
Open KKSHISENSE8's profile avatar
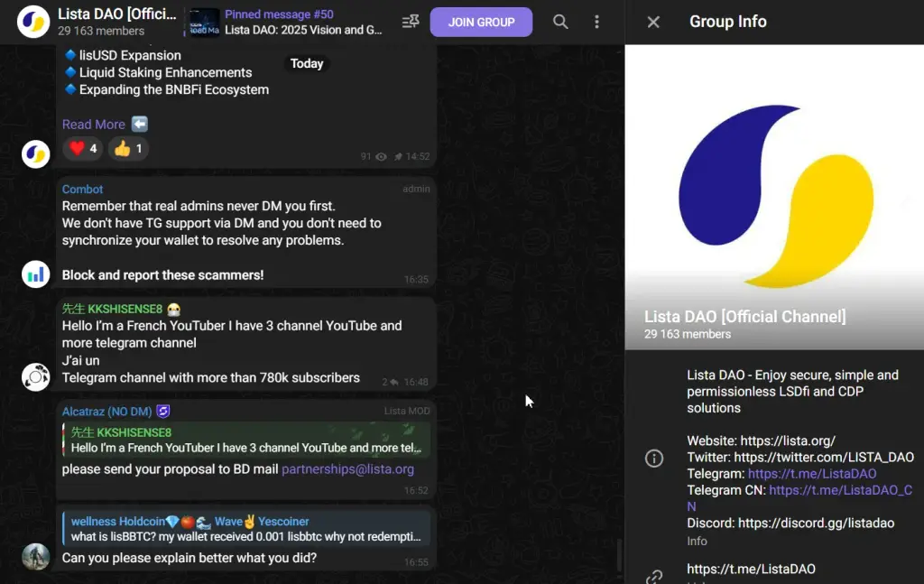coord(35,377)
